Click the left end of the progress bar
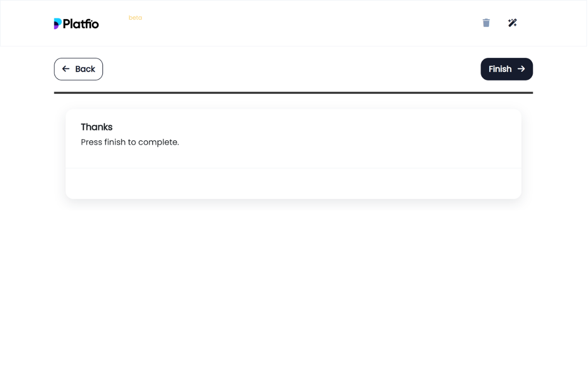Screen dimensions: 588x373 tap(57, 93)
